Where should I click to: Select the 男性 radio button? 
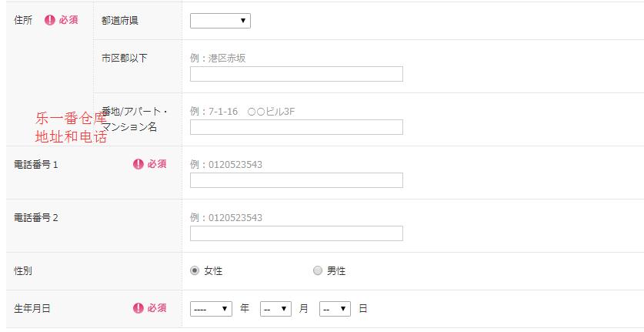point(318,270)
